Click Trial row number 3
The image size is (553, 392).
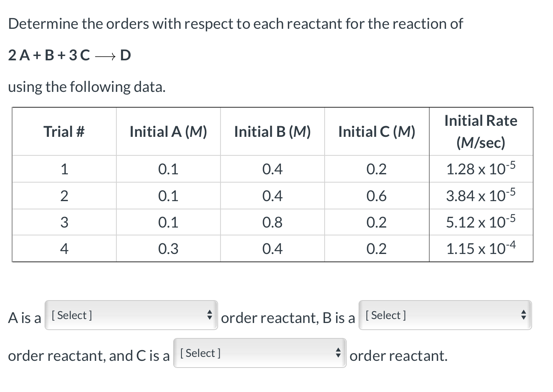coord(64,222)
